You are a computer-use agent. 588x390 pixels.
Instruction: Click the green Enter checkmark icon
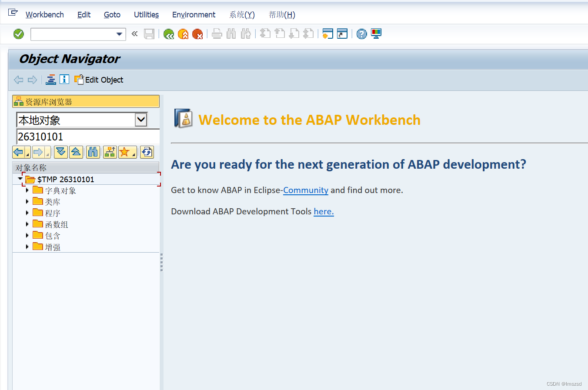coord(19,34)
